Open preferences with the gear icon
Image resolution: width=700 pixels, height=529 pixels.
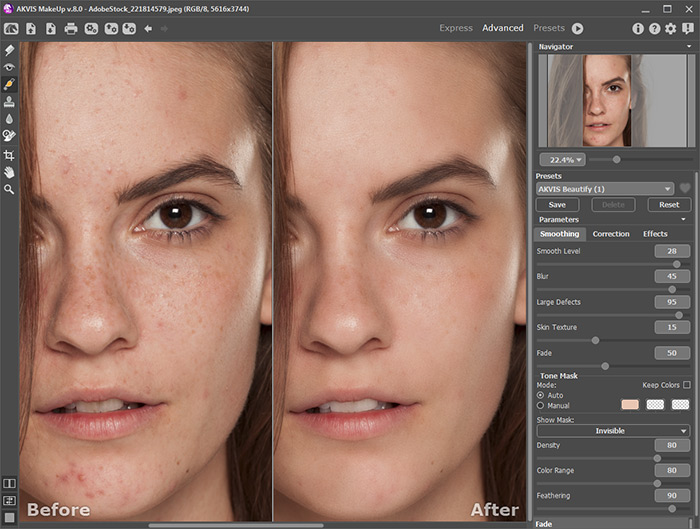click(670, 29)
